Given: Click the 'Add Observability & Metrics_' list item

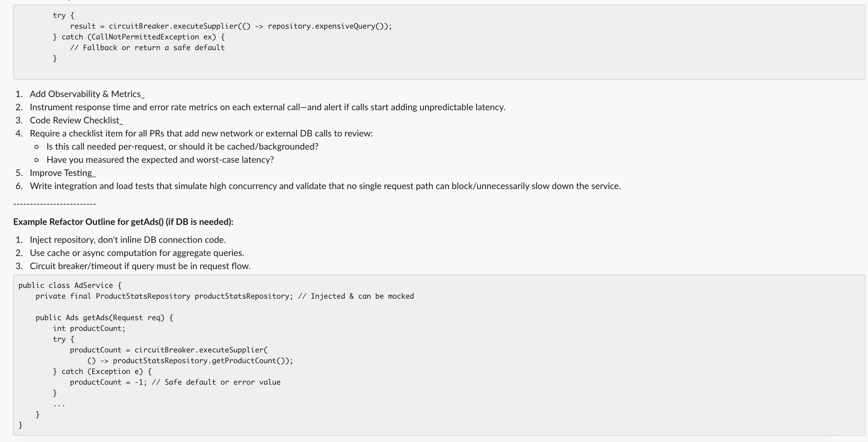Looking at the screenshot, I should click(x=87, y=94).
